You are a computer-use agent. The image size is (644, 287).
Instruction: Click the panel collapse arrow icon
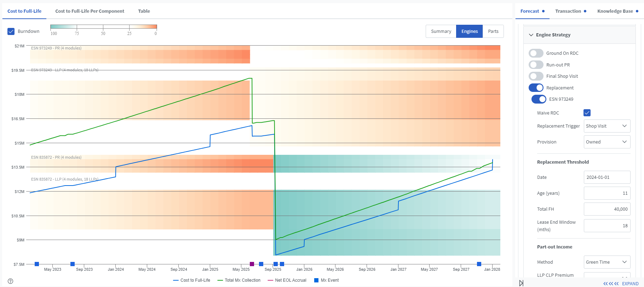point(521,283)
